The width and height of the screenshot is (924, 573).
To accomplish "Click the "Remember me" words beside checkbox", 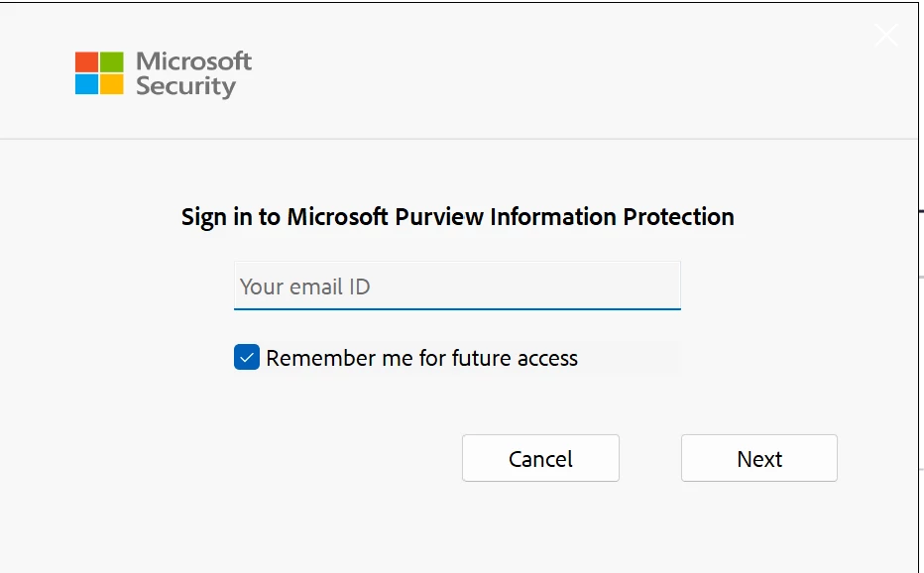I will click(x=322, y=359).
